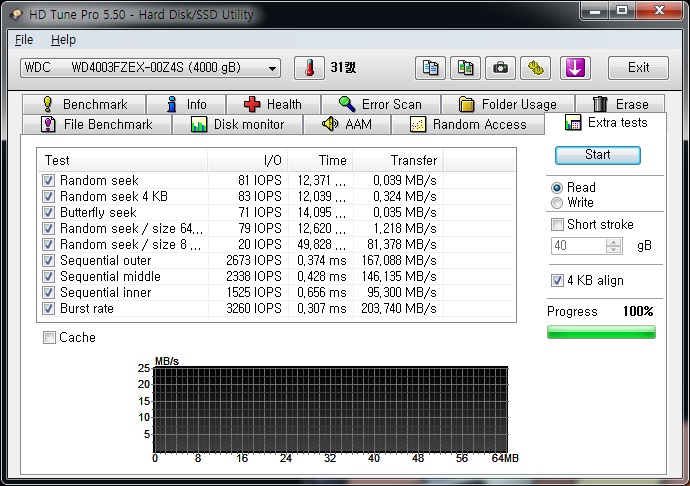690x486 pixels.
Task: Open options with the gears icon
Action: (536, 68)
